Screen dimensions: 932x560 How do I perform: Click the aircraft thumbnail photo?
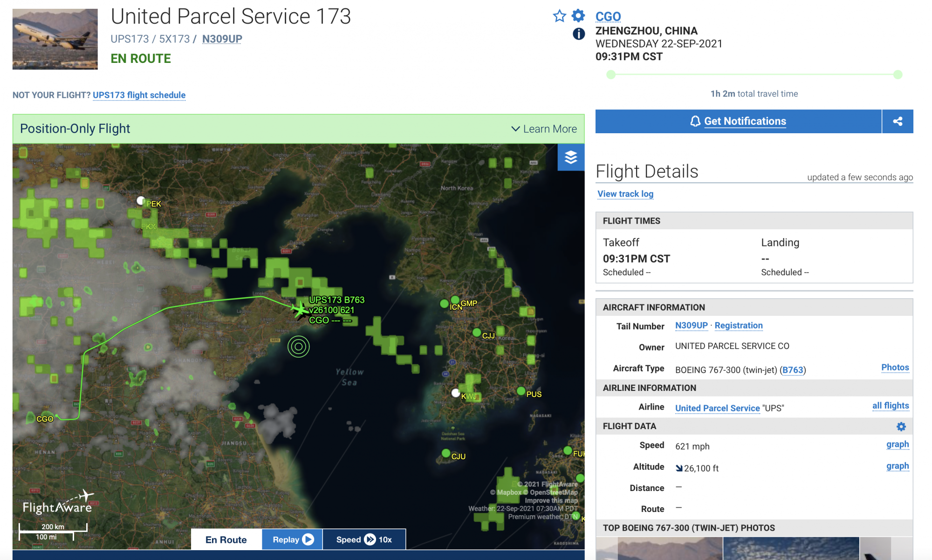pos(55,39)
